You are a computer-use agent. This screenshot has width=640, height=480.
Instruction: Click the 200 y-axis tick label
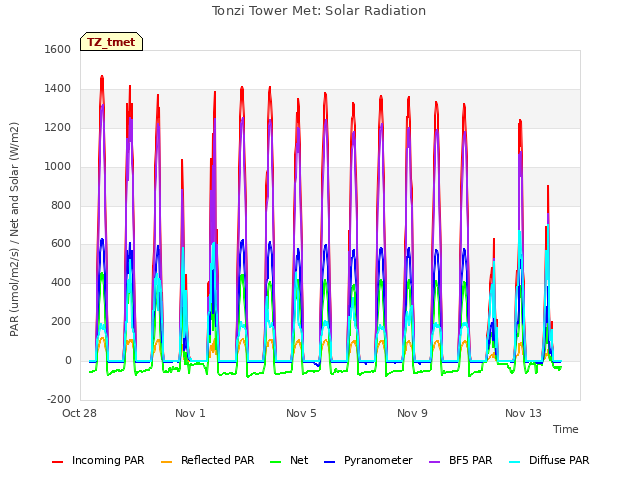(x=61, y=322)
